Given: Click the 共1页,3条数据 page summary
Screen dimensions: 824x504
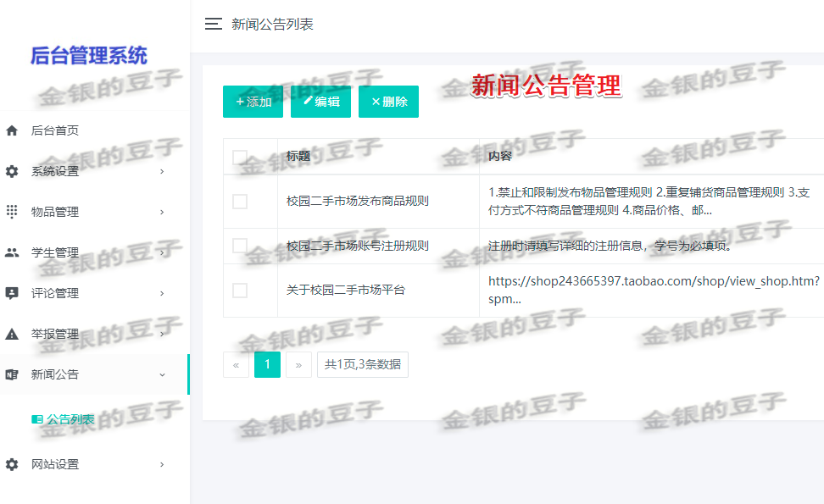Looking at the screenshot, I should point(363,364).
